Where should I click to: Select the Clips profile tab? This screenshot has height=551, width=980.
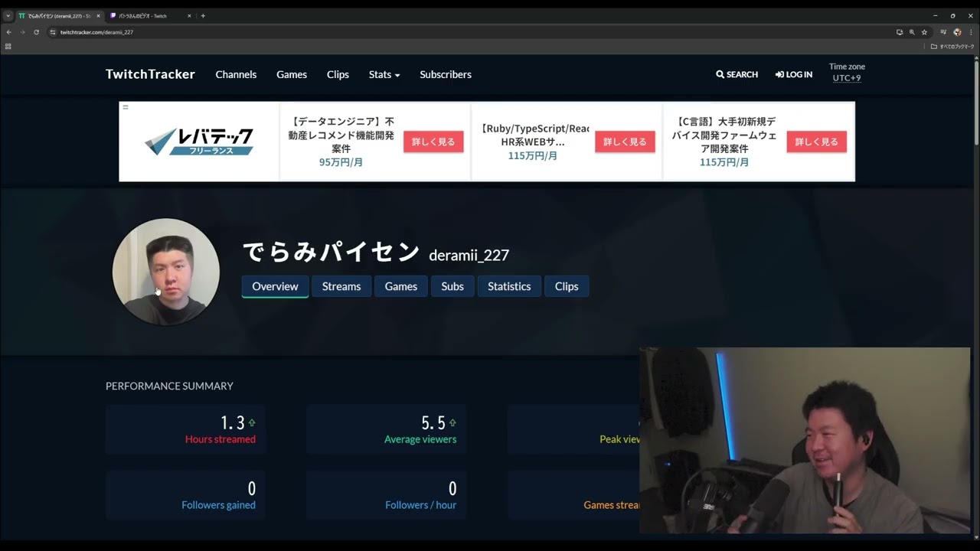coord(567,286)
